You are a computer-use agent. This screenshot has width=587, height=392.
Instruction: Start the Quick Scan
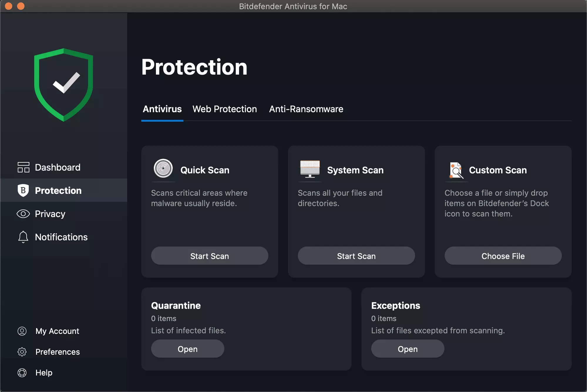point(210,255)
